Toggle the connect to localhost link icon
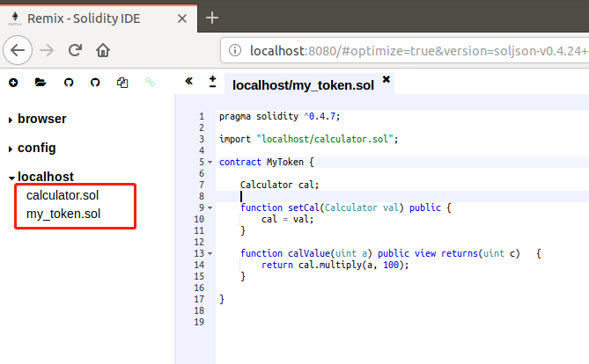This screenshot has height=364, width=589. click(x=151, y=82)
